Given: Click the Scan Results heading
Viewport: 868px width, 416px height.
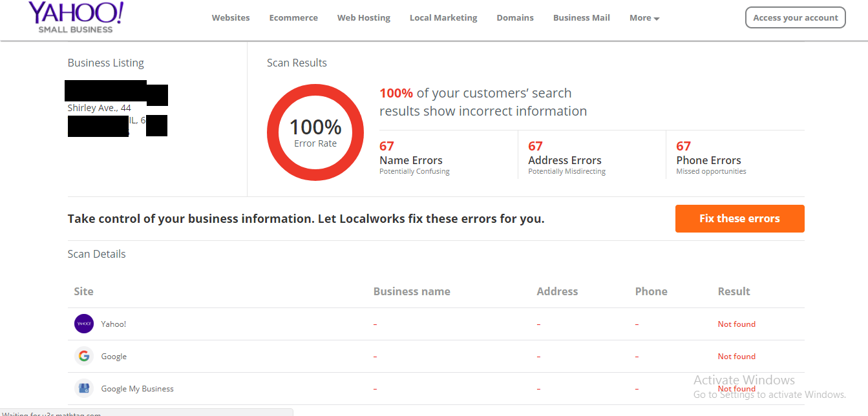Looking at the screenshot, I should (x=297, y=63).
